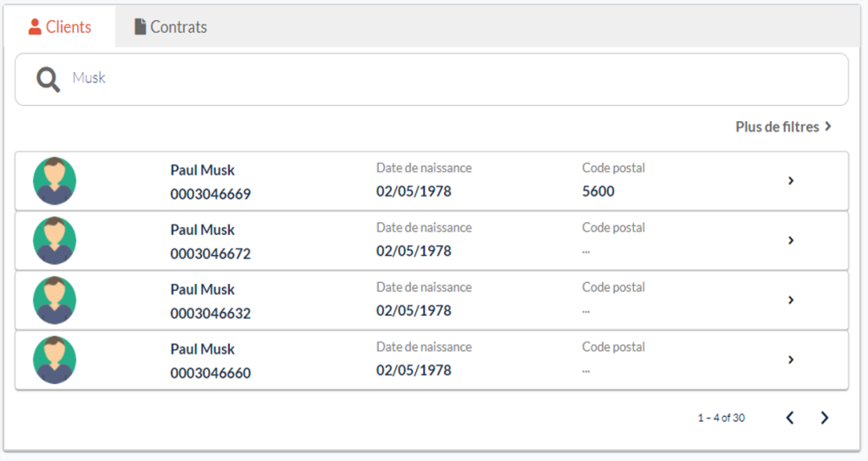868x461 pixels.
Task: Expand client row 0003046632 chevron
Action: [791, 300]
